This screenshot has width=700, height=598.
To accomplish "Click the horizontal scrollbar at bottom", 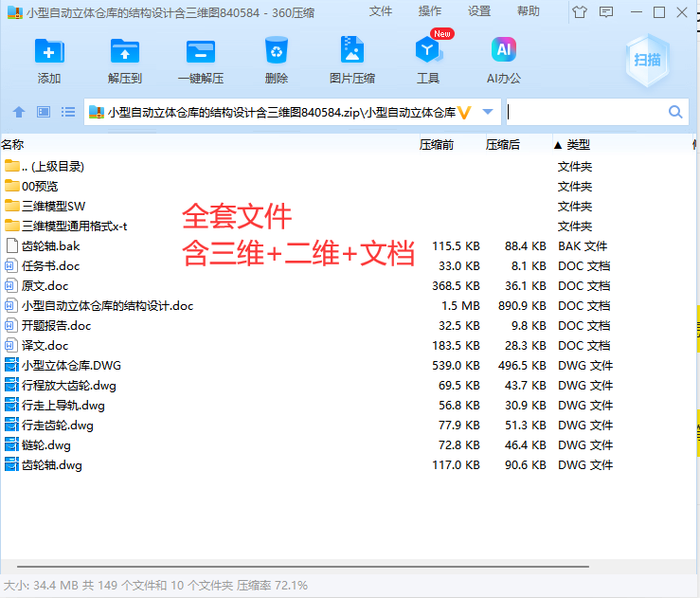I will pos(303,567).
